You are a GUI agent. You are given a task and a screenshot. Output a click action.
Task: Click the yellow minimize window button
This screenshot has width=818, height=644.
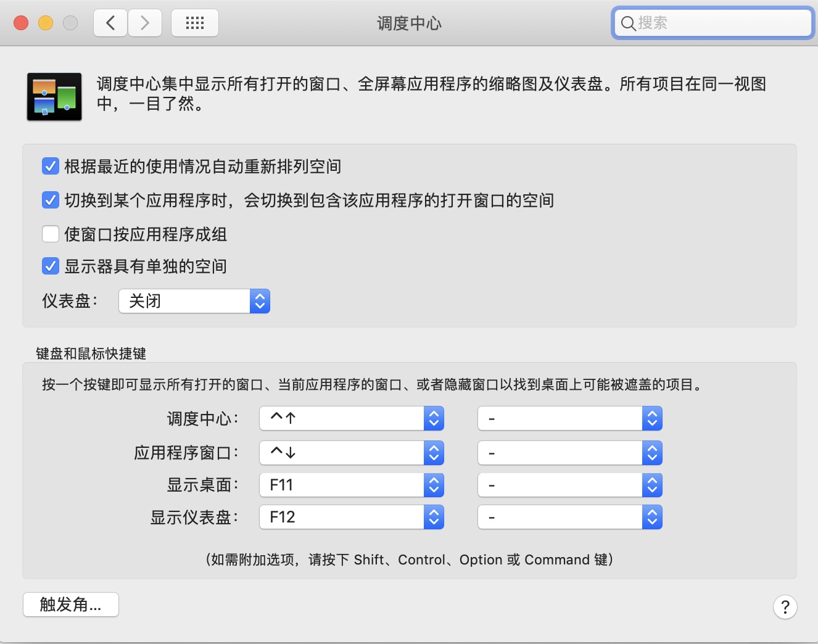coord(46,23)
